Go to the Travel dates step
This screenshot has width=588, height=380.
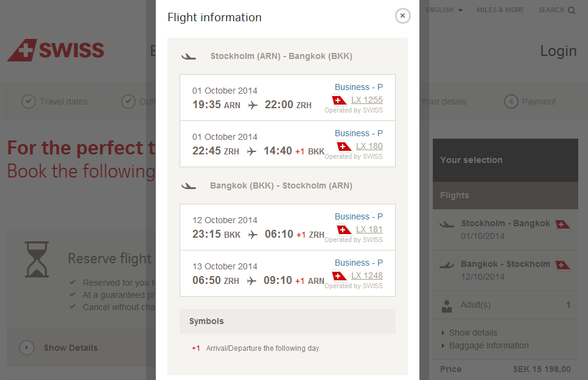click(x=55, y=102)
